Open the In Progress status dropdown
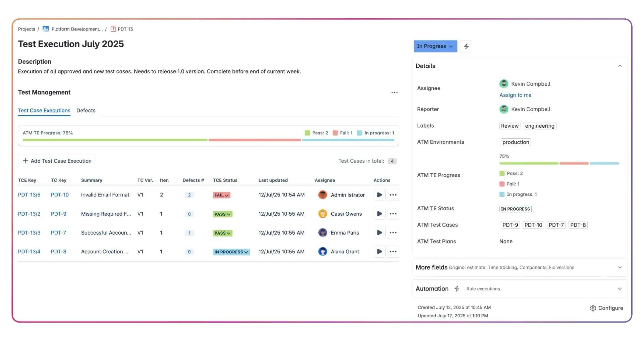 pyautogui.click(x=435, y=46)
